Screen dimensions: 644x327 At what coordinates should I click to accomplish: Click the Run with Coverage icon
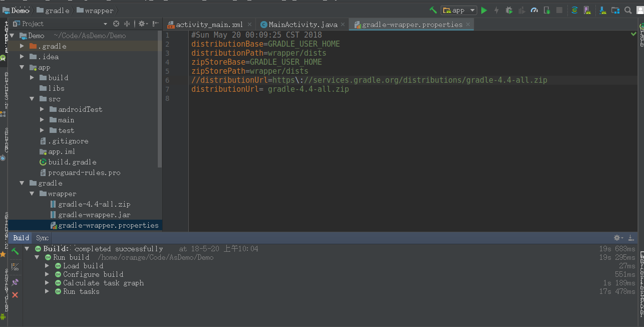[x=522, y=10]
